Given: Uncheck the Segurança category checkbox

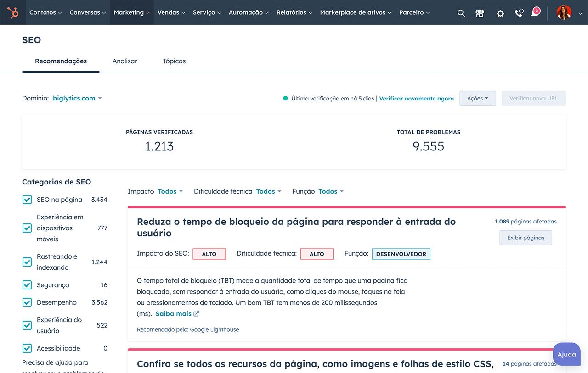Looking at the screenshot, I should tap(27, 284).
